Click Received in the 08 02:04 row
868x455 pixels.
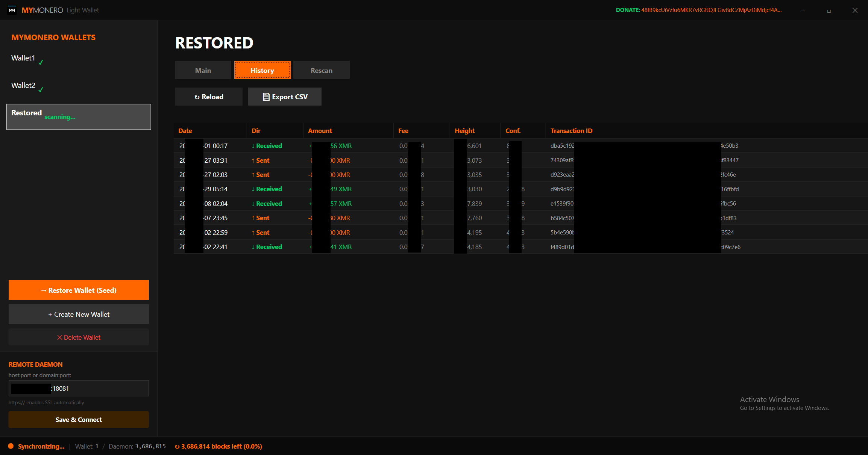click(267, 204)
